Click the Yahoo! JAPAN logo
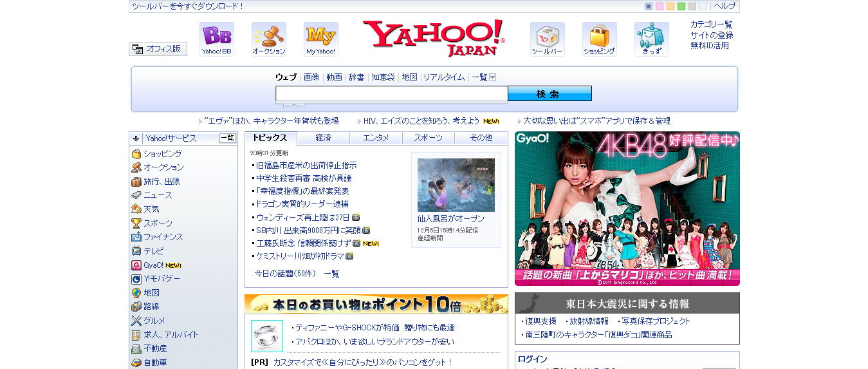 click(434, 38)
